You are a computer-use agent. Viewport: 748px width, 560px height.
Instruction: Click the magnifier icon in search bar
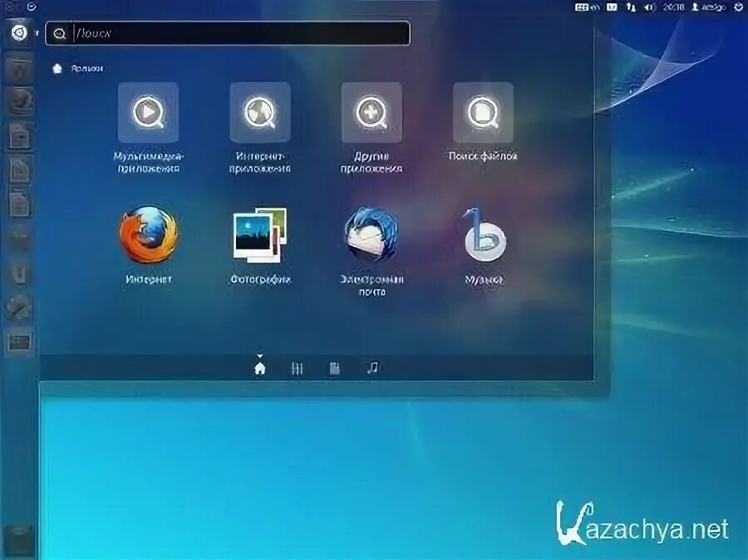tap(60, 33)
